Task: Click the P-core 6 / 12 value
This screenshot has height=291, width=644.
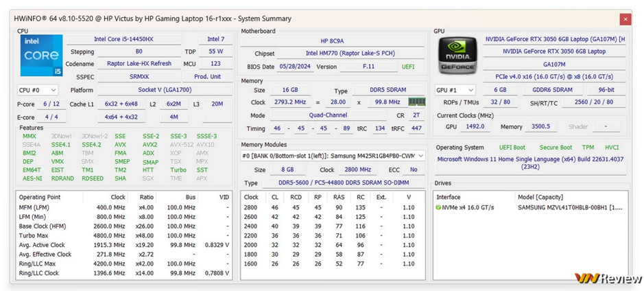Action: point(51,104)
